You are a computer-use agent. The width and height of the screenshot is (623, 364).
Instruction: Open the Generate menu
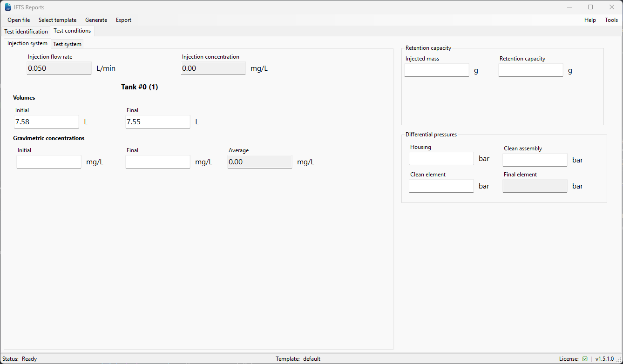pos(96,20)
